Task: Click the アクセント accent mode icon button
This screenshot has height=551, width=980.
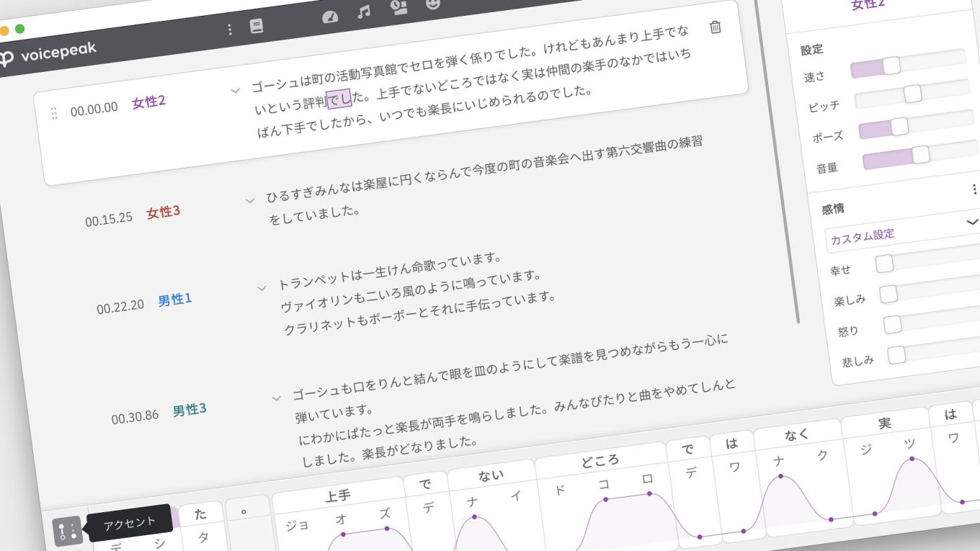Action: pyautogui.click(x=67, y=532)
